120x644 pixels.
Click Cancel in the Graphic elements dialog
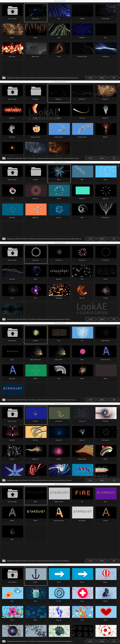(90, 239)
